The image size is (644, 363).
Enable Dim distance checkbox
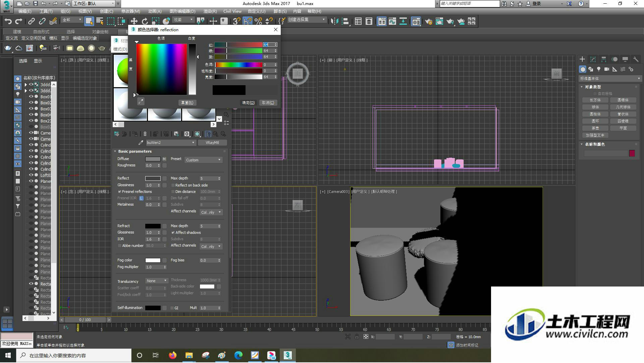(x=173, y=192)
